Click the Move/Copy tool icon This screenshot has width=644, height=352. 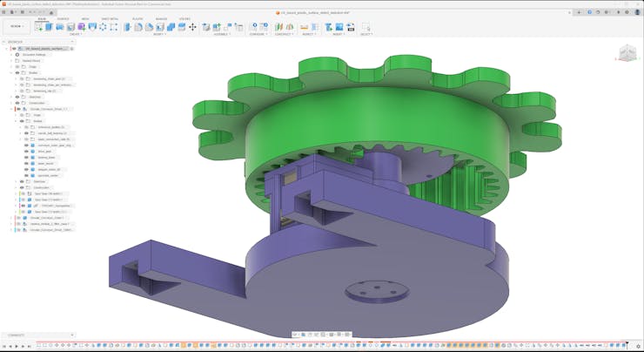point(192,27)
